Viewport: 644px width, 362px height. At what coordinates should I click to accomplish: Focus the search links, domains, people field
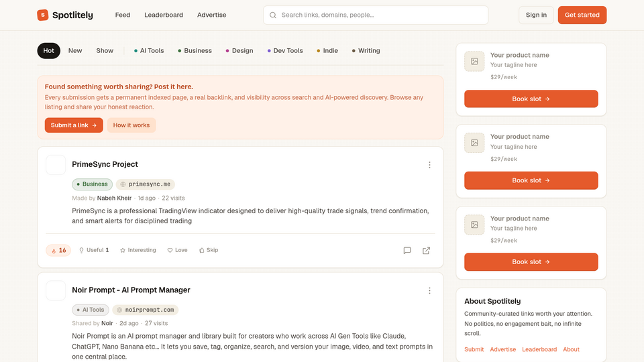(376, 15)
